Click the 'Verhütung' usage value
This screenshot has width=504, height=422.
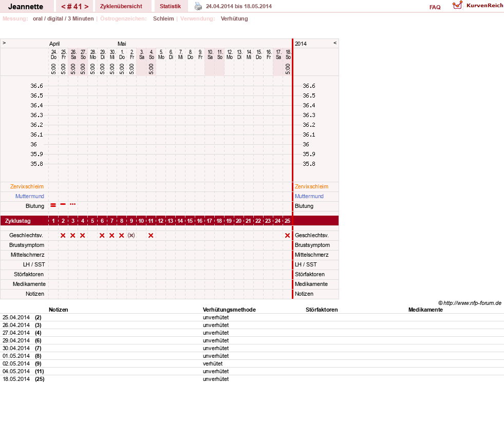click(234, 18)
